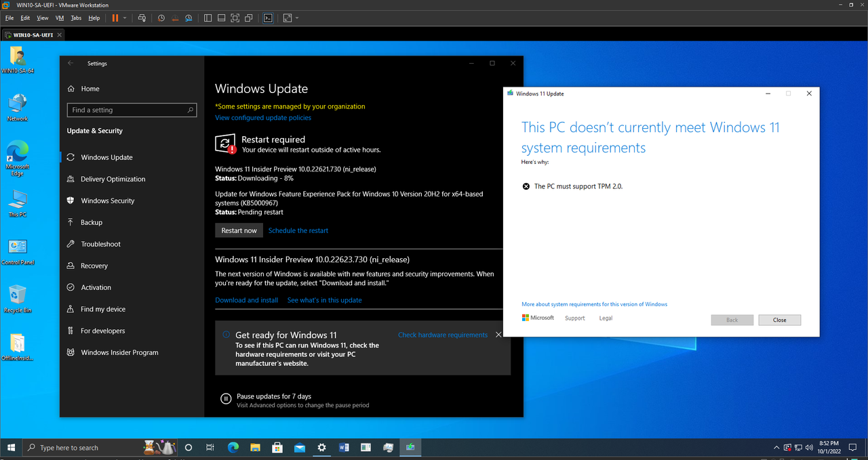Open Task View from the taskbar
The image size is (868, 460).
210,447
